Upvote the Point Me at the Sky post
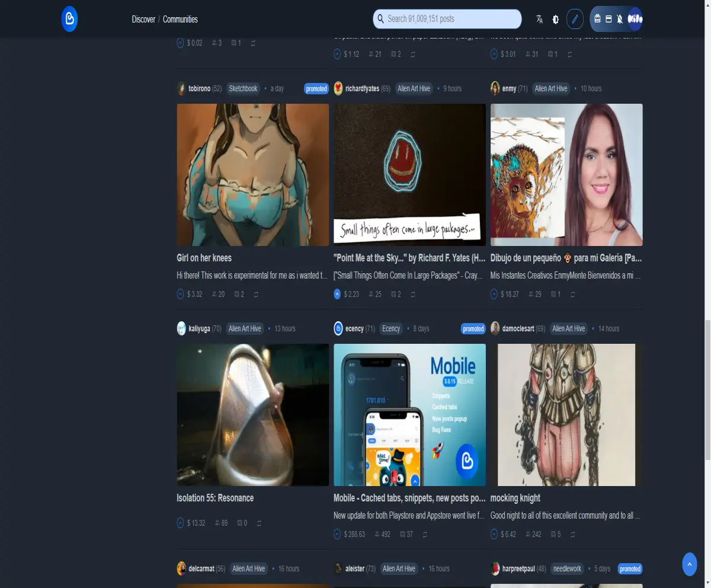Image resolution: width=711 pixels, height=588 pixels. coord(337,294)
